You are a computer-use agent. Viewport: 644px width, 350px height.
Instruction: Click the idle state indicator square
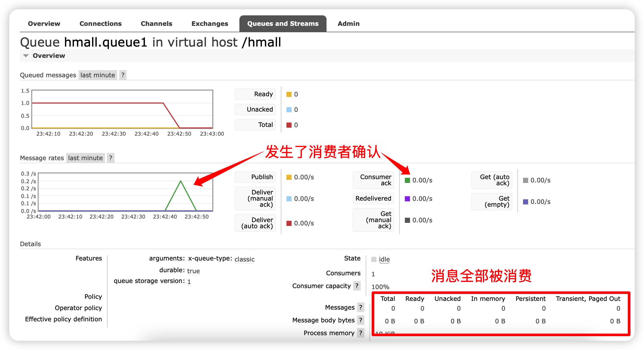[x=374, y=259]
